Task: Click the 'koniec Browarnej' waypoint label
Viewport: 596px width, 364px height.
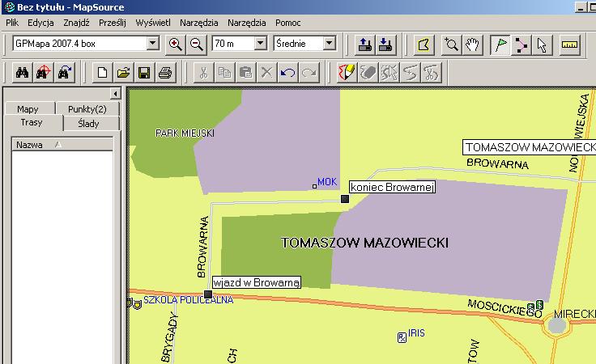Action: point(391,188)
